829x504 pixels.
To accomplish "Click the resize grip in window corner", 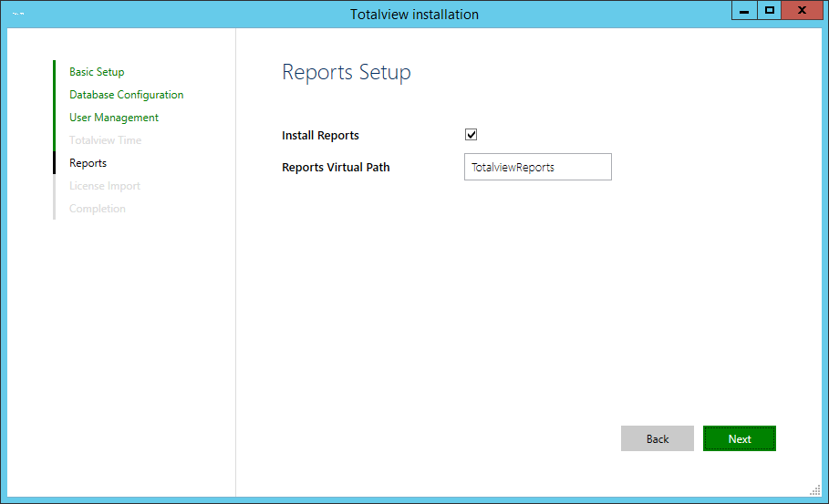I will tap(815, 490).
